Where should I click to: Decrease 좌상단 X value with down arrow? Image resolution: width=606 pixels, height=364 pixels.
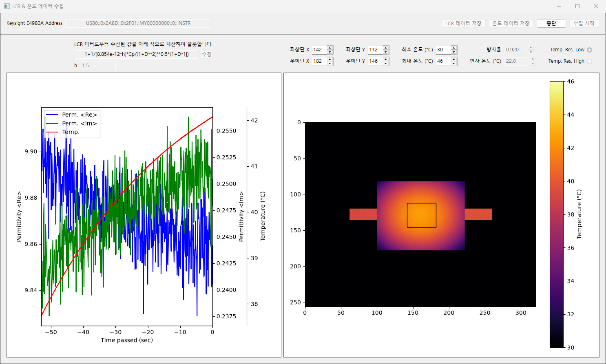coord(330,52)
